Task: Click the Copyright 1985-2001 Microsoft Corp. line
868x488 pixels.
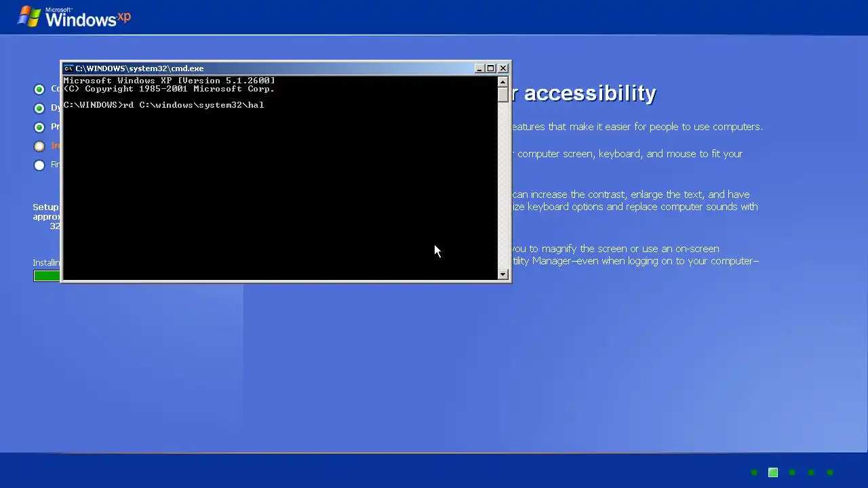Action: point(169,89)
